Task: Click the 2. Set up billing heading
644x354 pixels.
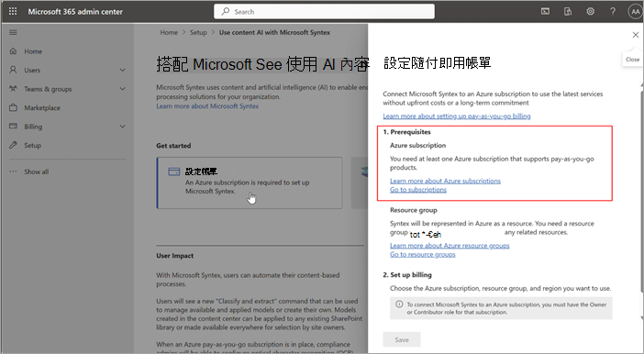Action: click(x=407, y=275)
